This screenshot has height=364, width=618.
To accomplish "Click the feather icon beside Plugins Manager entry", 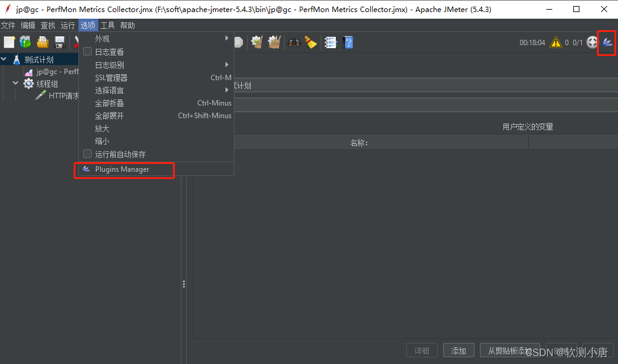I will coord(86,169).
